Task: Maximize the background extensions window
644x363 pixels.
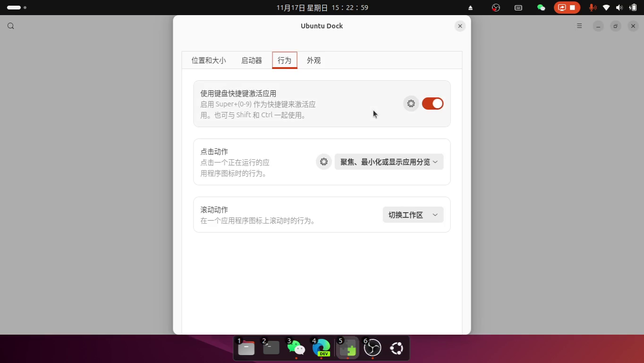Action: 616,26
